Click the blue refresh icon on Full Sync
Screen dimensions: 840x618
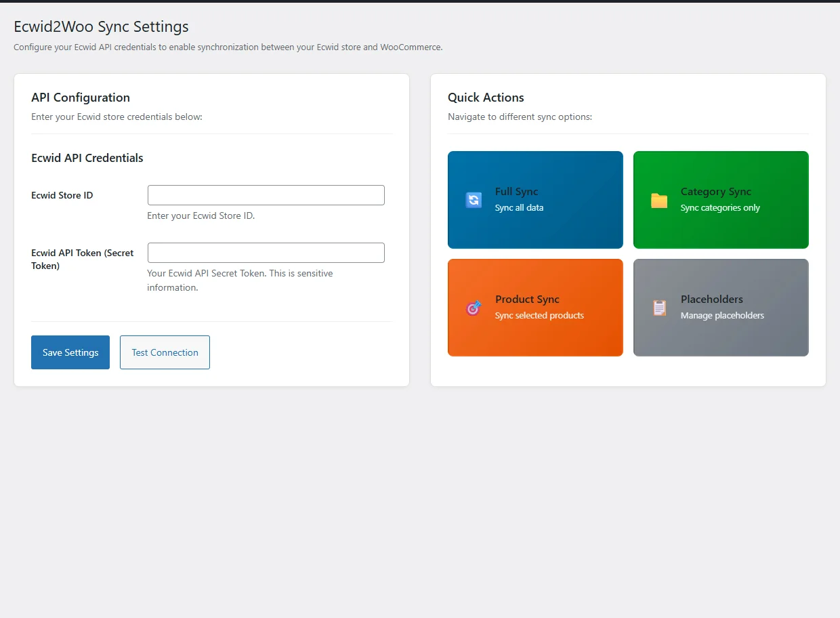pos(474,200)
